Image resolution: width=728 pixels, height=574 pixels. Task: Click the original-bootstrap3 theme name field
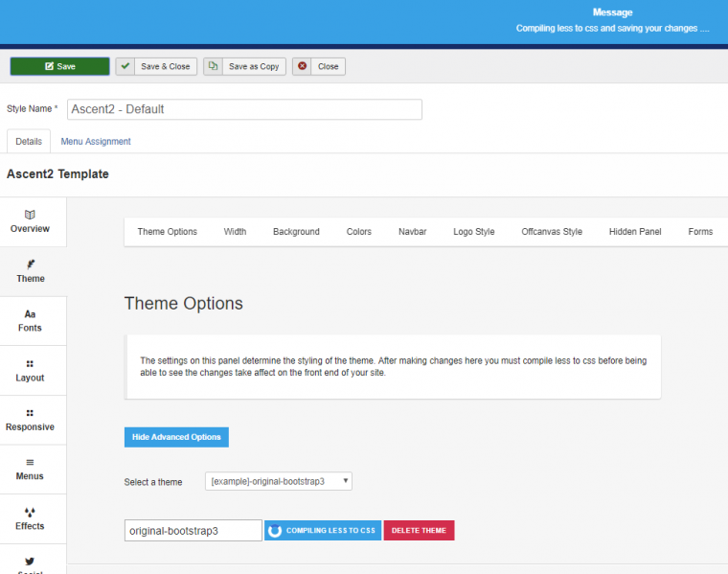[x=193, y=530]
